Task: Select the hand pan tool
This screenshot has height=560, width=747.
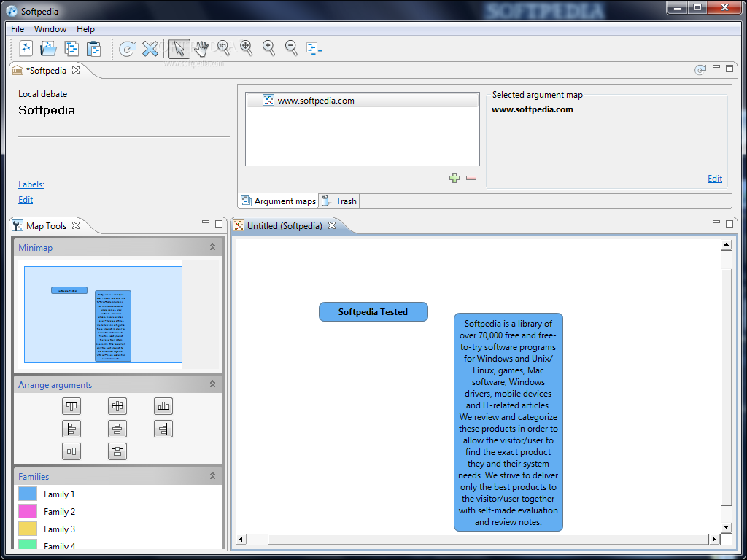Action: 201,48
